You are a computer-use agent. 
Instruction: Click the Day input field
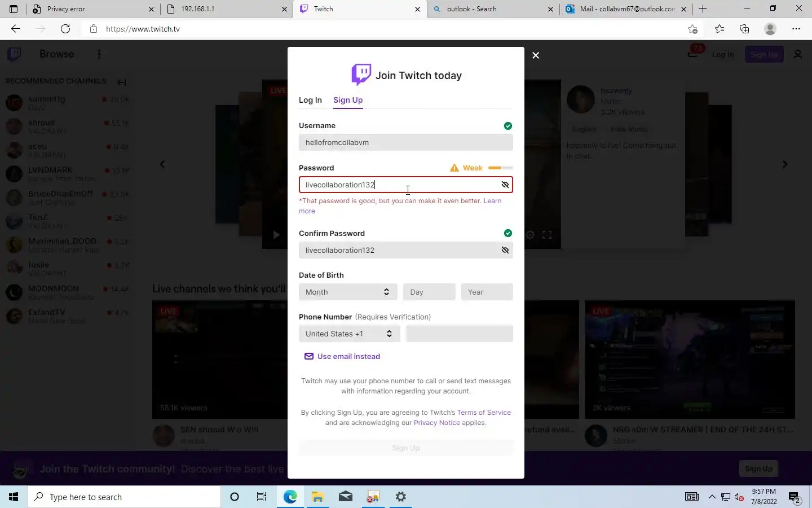click(x=429, y=292)
